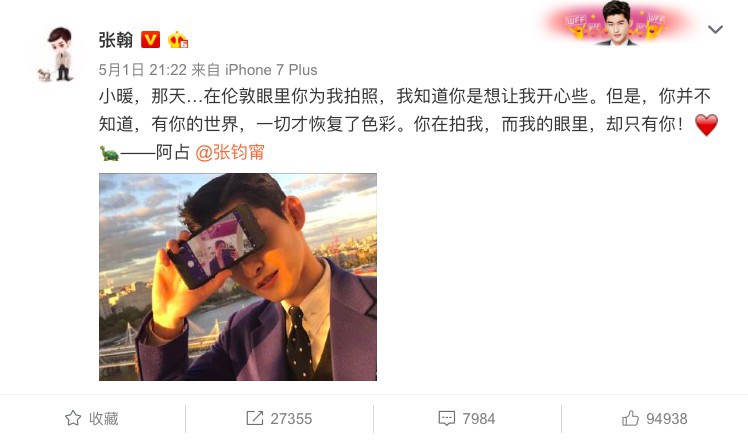
Task: Open the post timestamp 5月1日 21:22
Action: 143,70
